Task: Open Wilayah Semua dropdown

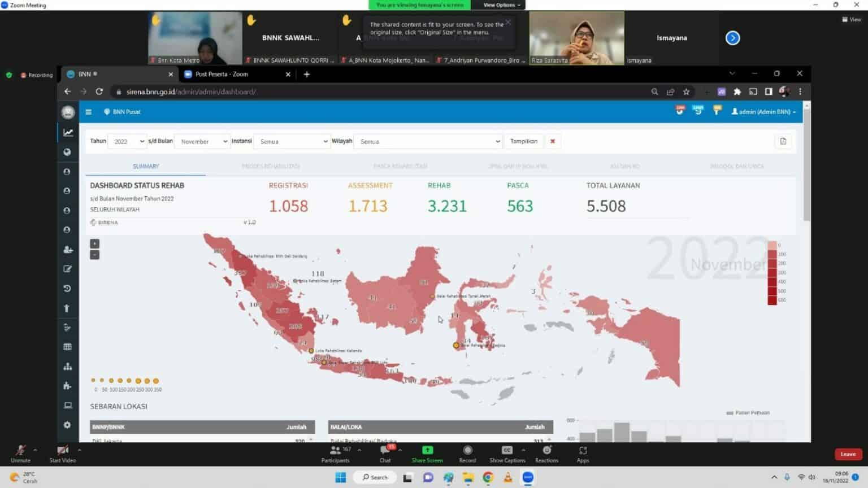Action: coord(428,142)
